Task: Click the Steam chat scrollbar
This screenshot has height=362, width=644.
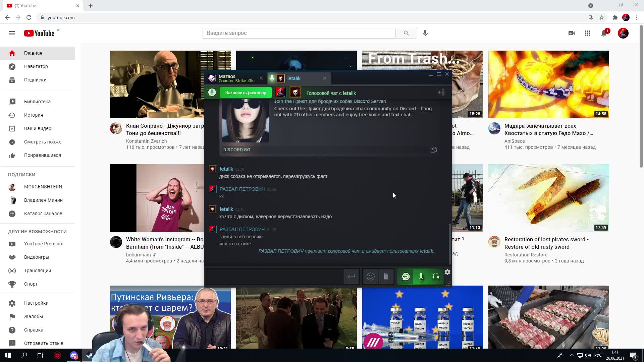Action: coord(450,244)
